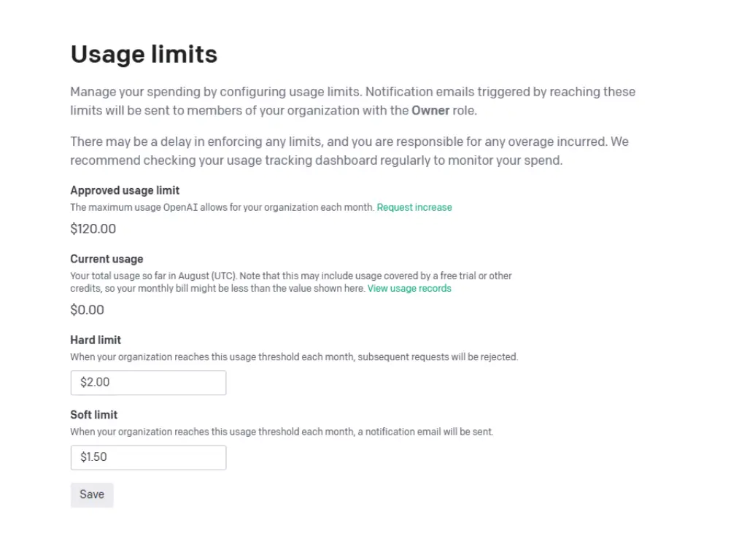Click the Hard limit rejection description text
The width and height of the screenshot is (747, 560).
coord(294,357)
